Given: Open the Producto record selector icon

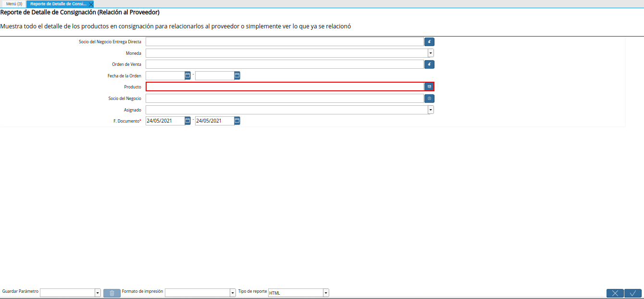Looking at the screenshot, I should (429, 87).
